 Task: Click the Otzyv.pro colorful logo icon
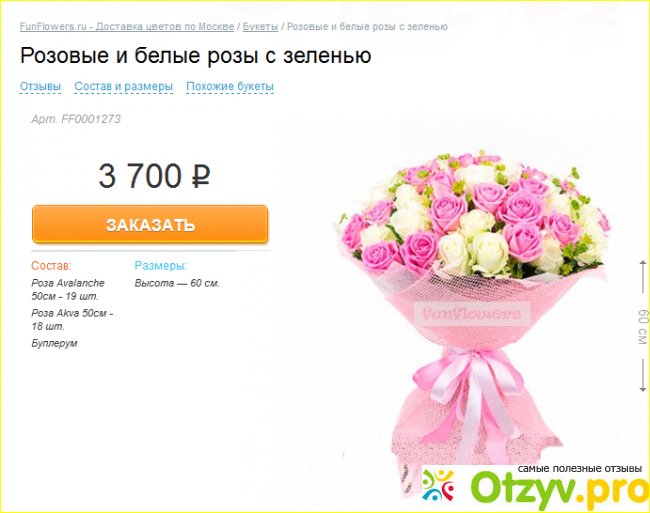pyautogui.click(x=439, y=485)
